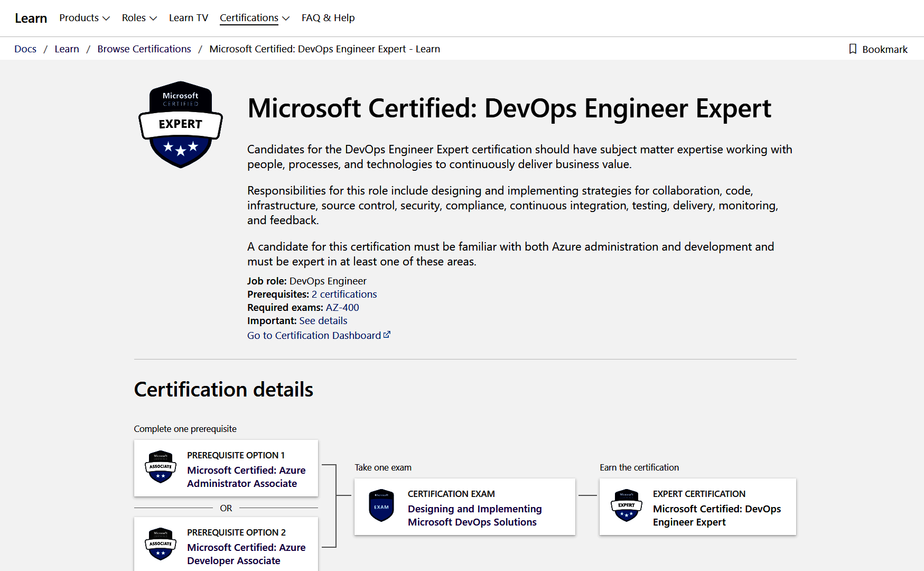This screenshot has width=924, height=571.
Task: Open the Certifications dropdown menu
Action: tap(254, 18)
